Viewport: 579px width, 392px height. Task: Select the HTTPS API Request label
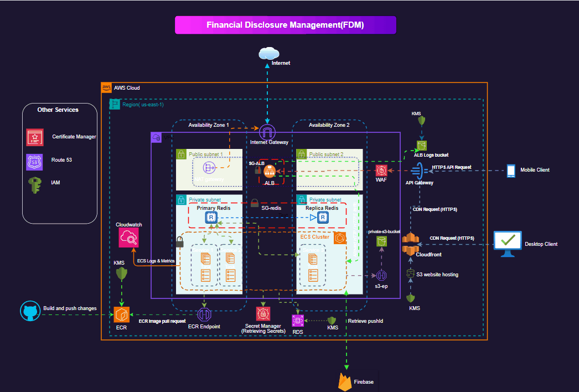[x=452, y=167]
